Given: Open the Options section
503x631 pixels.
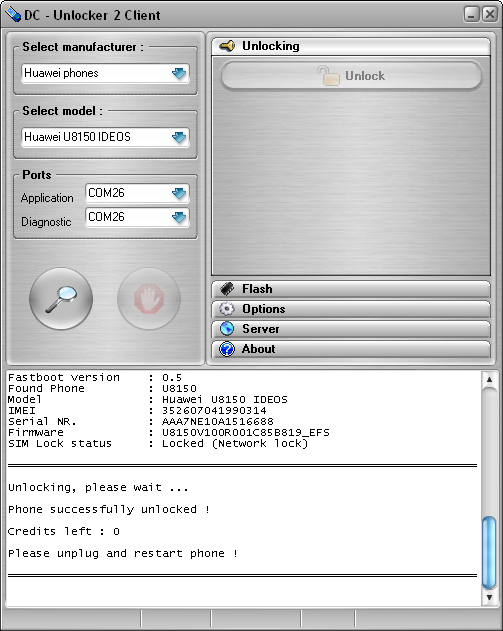Looking at the screenshot, I should point(351,309).
